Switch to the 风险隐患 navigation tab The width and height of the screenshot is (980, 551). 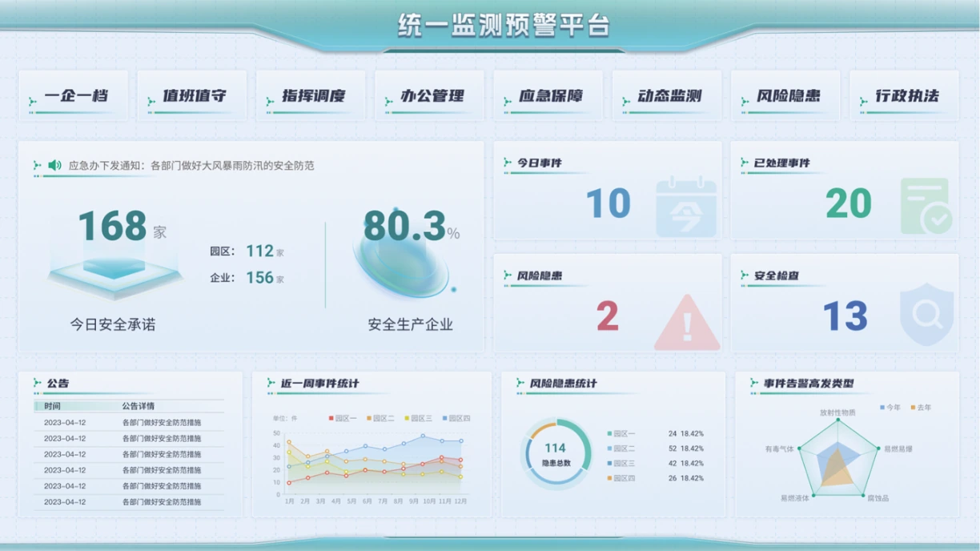tap(785, 96)
